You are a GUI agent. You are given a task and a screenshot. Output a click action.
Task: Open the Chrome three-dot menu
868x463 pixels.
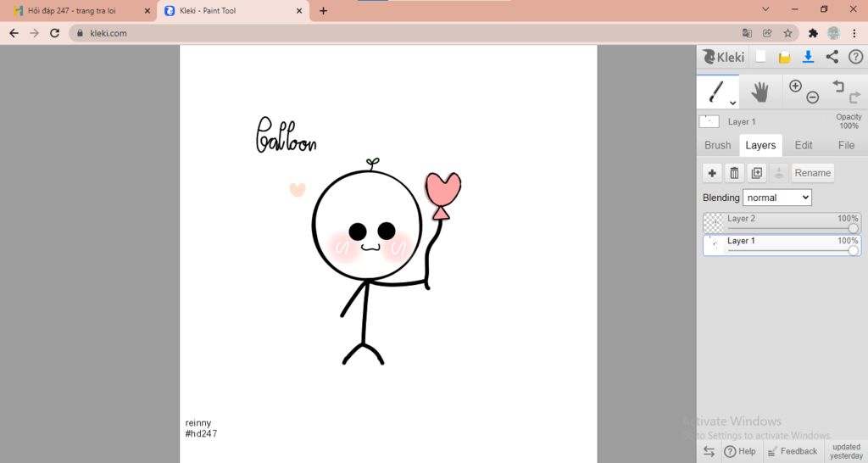point(854,33)
